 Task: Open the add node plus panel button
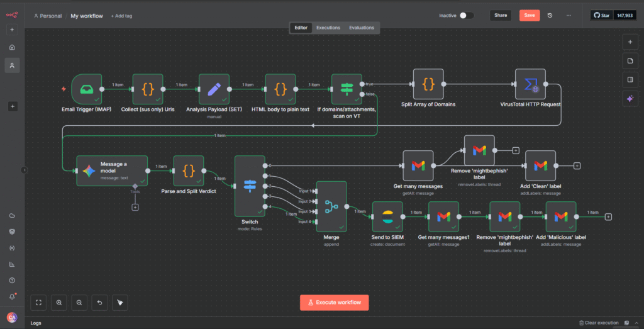point(630,42)
